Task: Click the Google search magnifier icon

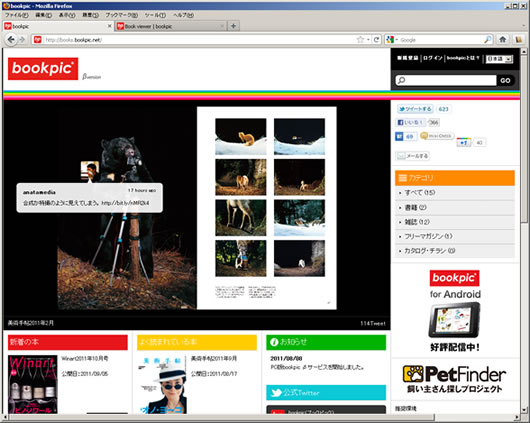Action: pyautogui.click(x=487, y=40)
